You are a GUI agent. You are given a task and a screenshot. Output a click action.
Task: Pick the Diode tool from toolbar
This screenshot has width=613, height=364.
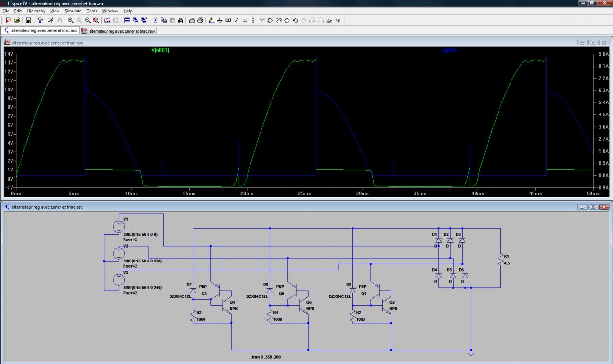click(262, 20)
